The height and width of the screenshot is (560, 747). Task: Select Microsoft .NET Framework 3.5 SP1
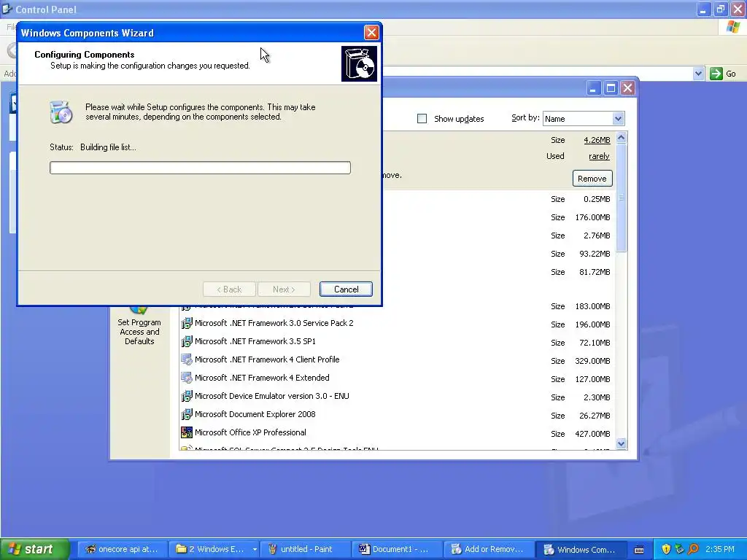[x=255, y=341]
